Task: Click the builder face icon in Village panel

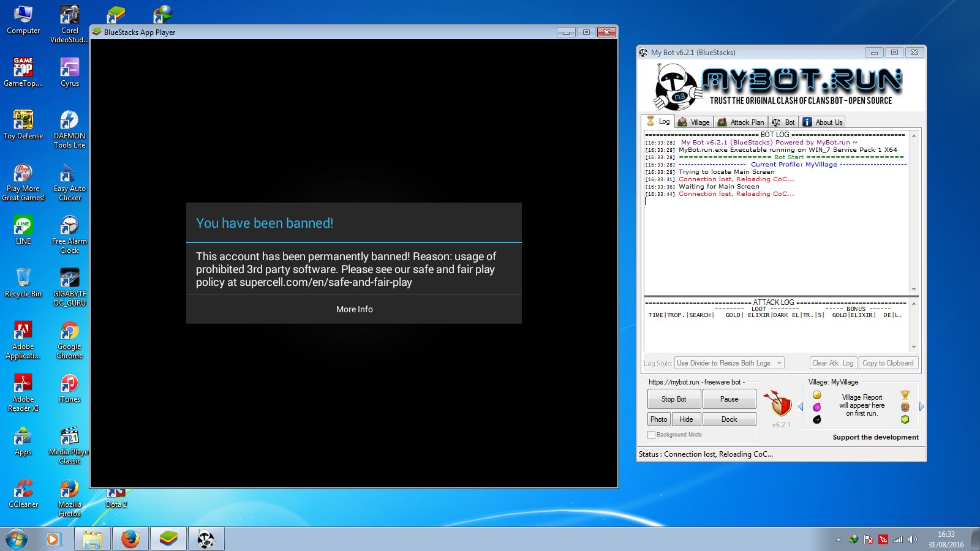Action: (905, 407)
